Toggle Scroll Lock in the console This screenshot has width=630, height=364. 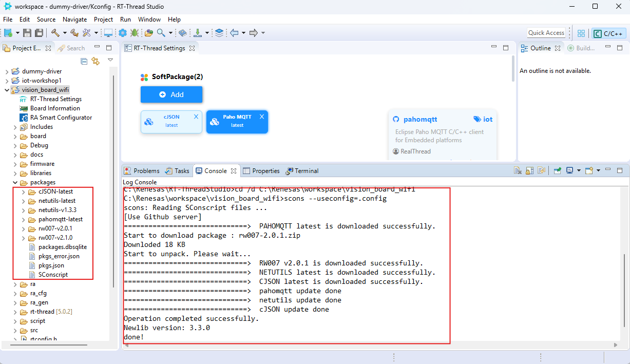pyautogui.click(x=530, y=171)
